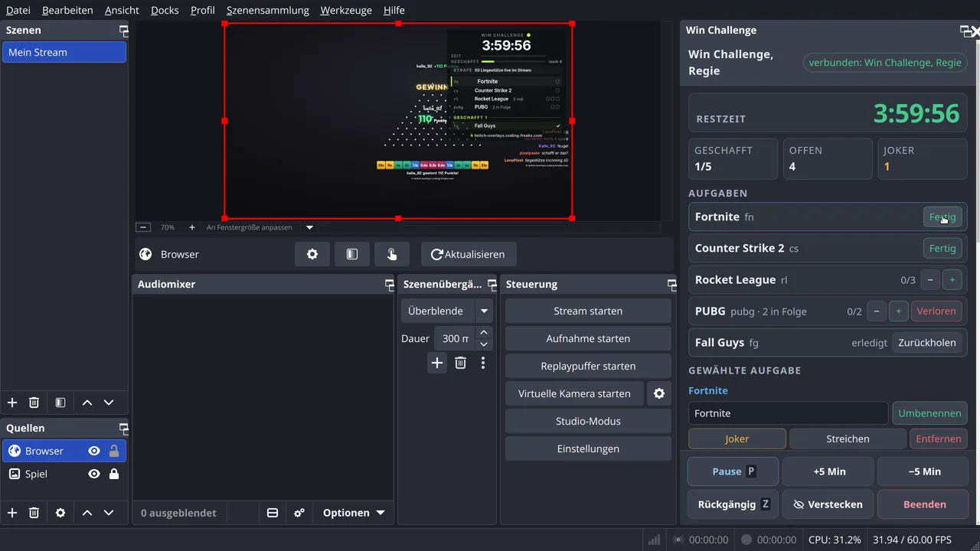The height and width of the screenshot is (551, 980).
Task: Toggle Pause in Win Challenge dock
Action: point(733,471)
